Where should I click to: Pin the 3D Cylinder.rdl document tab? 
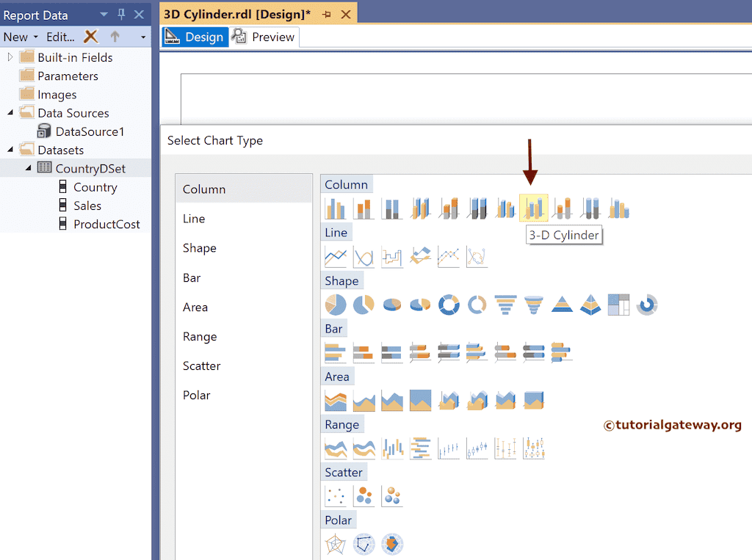[x=327, y=15]
